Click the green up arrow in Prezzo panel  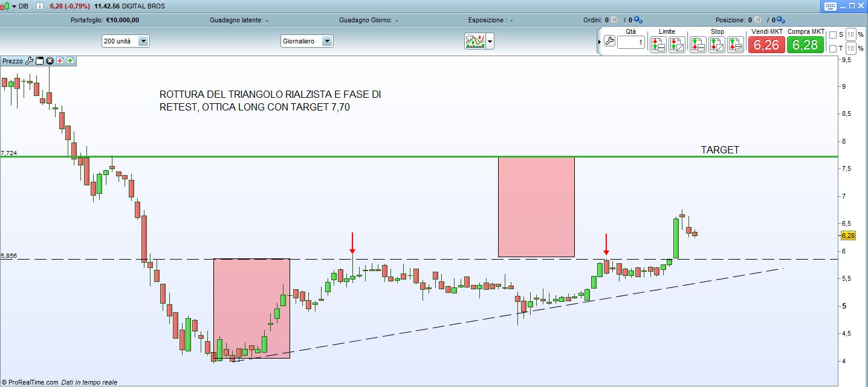tap(70, 61)
